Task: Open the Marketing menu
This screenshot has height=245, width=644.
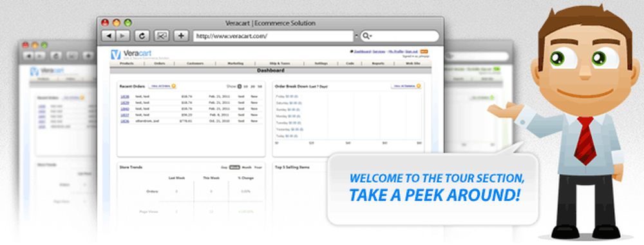Action: [x=235, y=64]
